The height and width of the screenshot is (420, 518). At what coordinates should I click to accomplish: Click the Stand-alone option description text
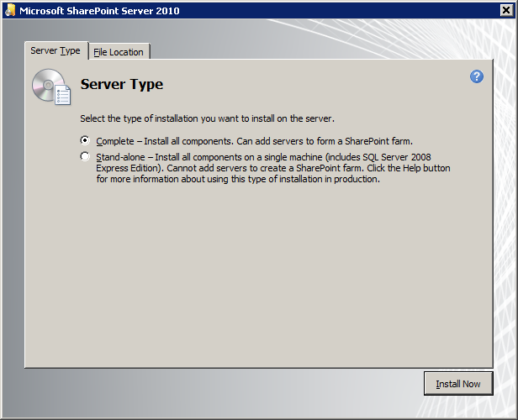(x=272, y=168)
